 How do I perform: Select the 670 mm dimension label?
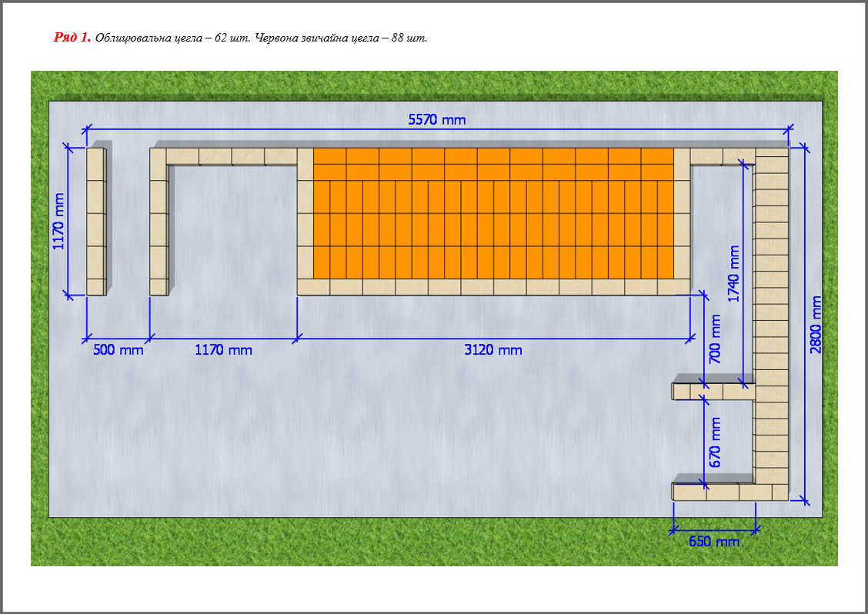coord(715,442)
